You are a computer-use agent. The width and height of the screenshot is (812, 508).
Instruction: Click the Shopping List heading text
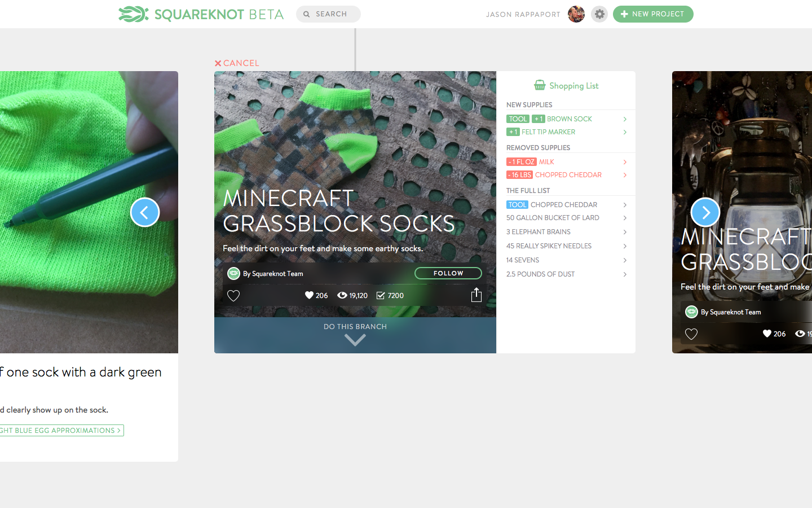click(x=574, y=86)
